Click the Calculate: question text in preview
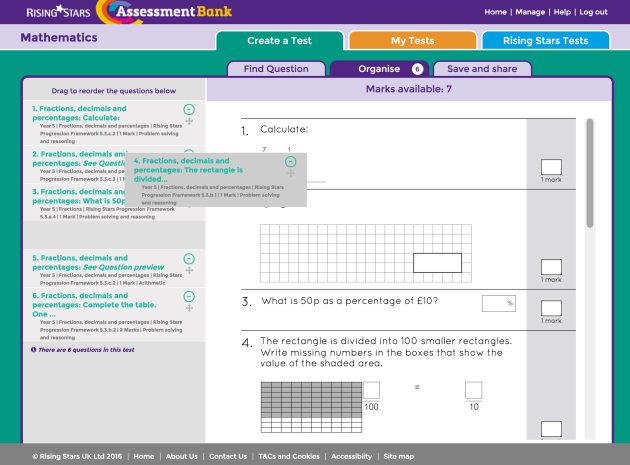 tap(284, 129)
